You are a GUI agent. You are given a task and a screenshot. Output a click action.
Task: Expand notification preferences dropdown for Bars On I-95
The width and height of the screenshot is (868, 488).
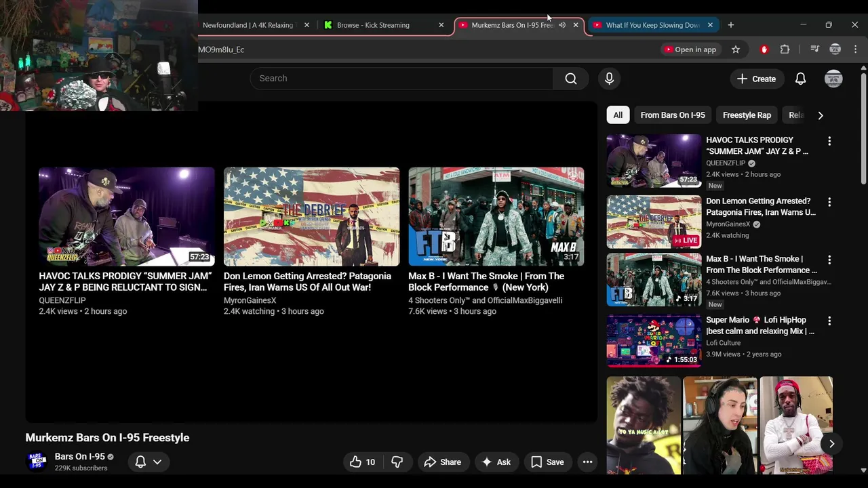click(x=157, y=462)
